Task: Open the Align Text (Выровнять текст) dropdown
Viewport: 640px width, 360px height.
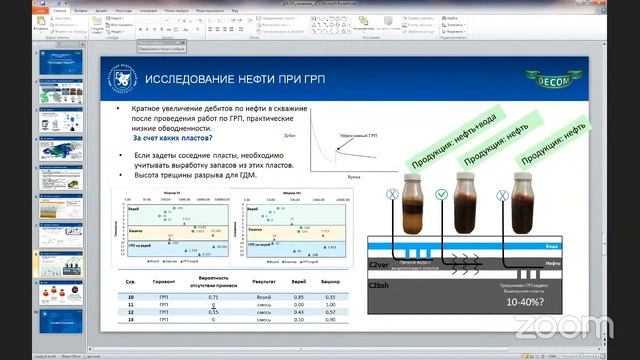Action: pyautogui.click(x=273, y=25)
